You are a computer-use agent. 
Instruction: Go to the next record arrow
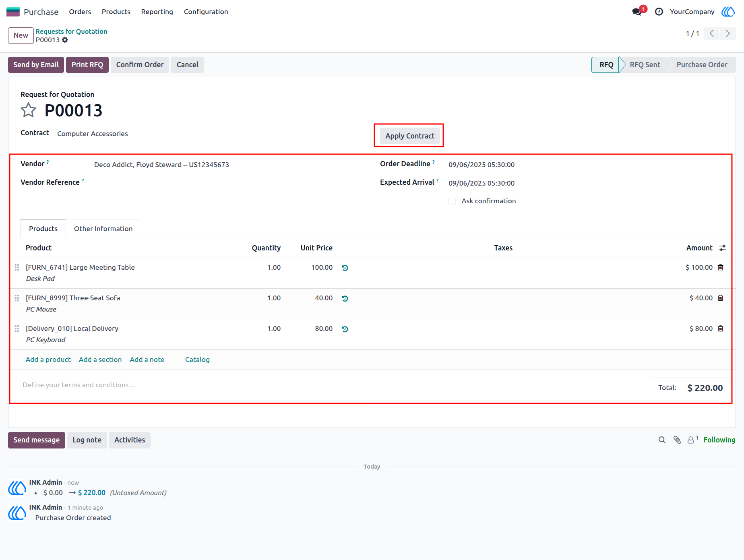[728, 33]
